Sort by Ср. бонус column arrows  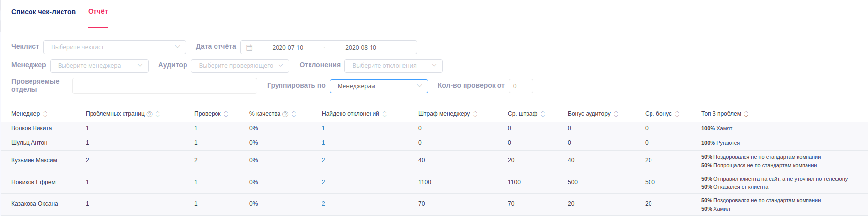(677, 114)
